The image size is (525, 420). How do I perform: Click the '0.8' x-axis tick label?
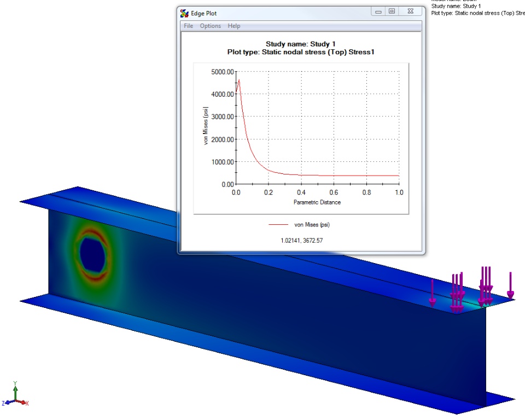[366, 192]
